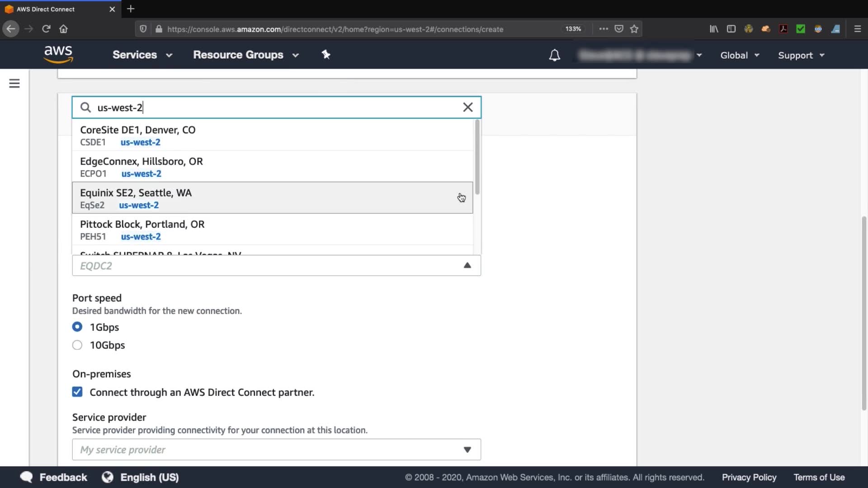Open Firefox library icon in toolbar
Viewport: 868px width, 488px height.
point(714,29)
